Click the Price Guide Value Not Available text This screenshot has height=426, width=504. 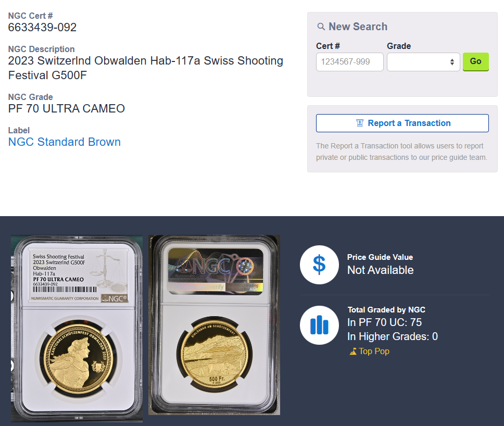380,270
